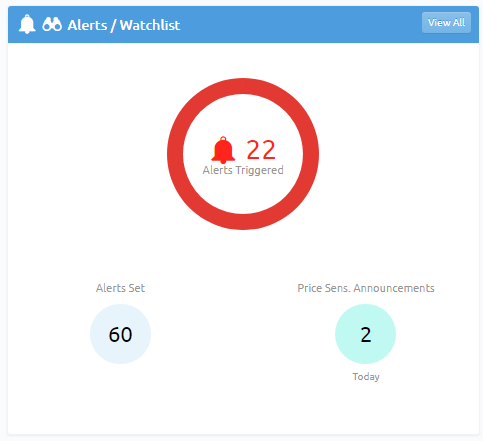Click the number 2 in teal circle
The image size is (483, 441).
pyautogui.click(x=366, y=334)
